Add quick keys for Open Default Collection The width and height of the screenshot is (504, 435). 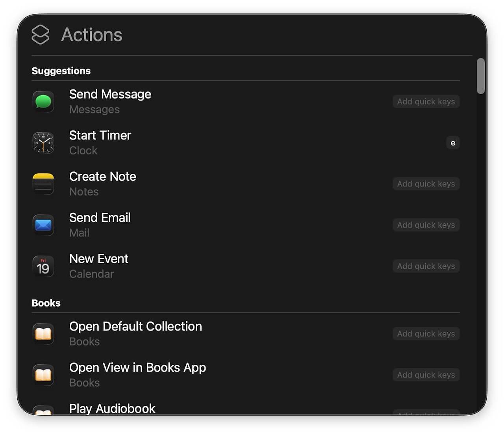coord(426,334)
